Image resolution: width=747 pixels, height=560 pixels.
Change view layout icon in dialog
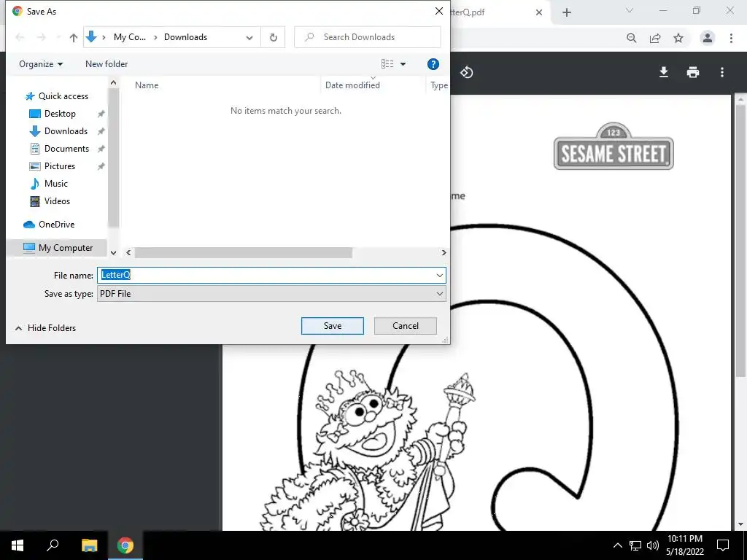[x=387, y=64]
